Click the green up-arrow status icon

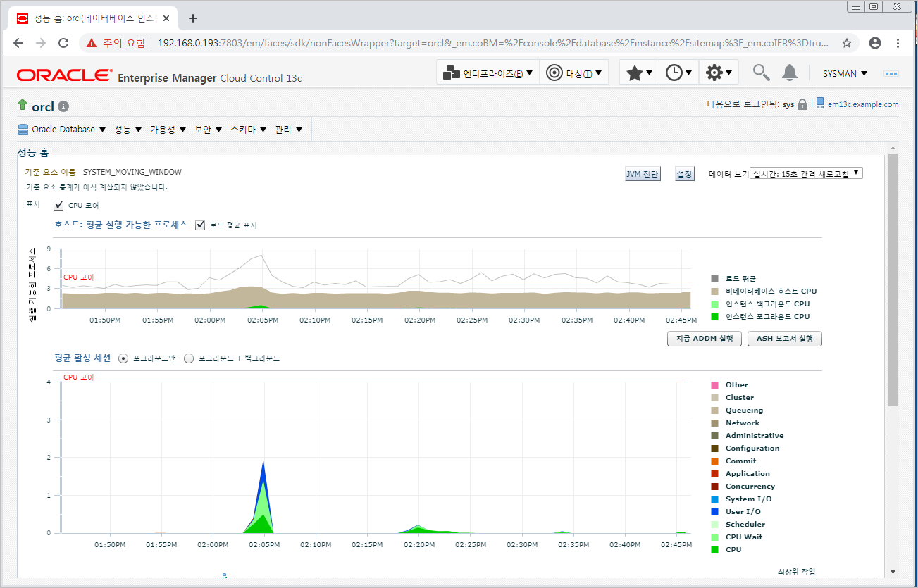[x=23, y=105]
